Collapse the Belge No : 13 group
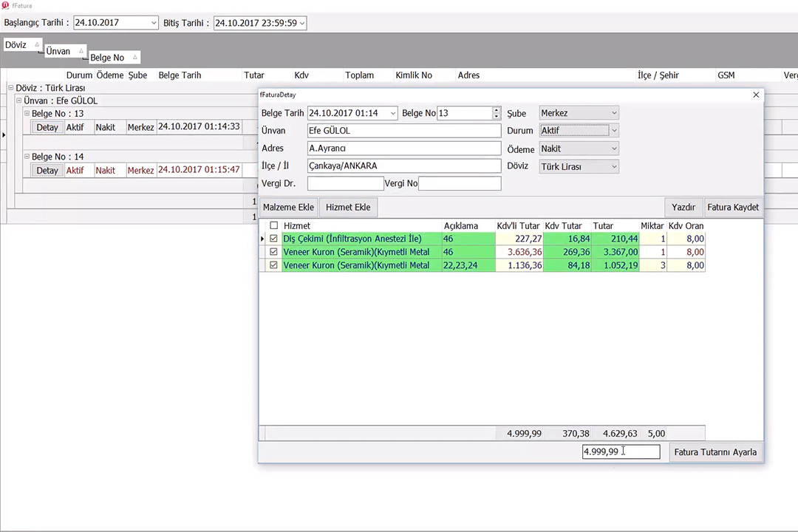 [x=27, y=113]
